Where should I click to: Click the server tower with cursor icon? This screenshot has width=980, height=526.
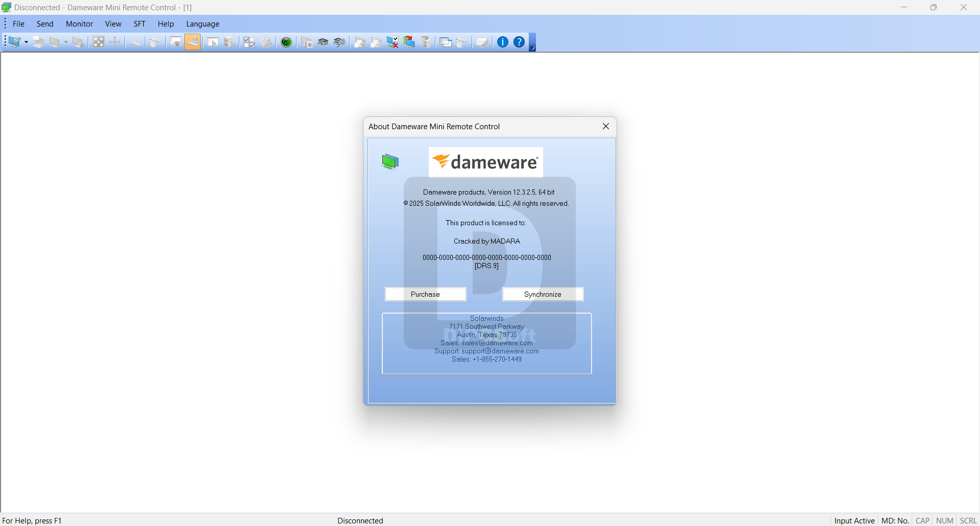tap(229, 42)
